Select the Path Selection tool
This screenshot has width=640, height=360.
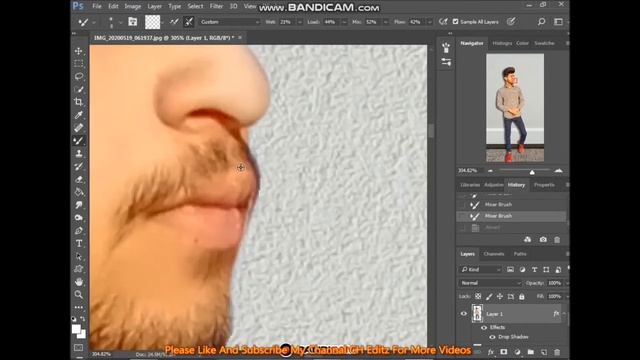tap(79, 256)
